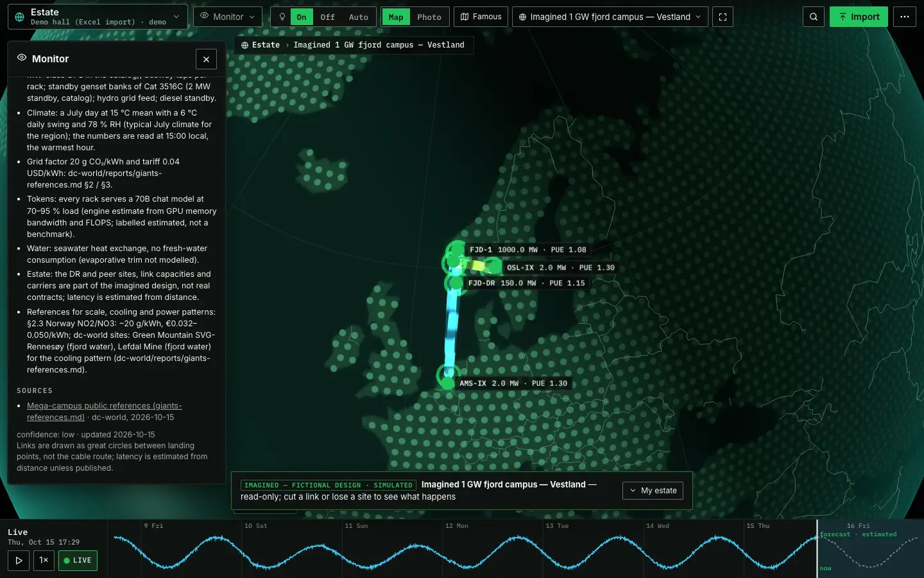Click the eye icon in Monitor panel header
Screen dimensions: 924x578
tap(22, 58)
